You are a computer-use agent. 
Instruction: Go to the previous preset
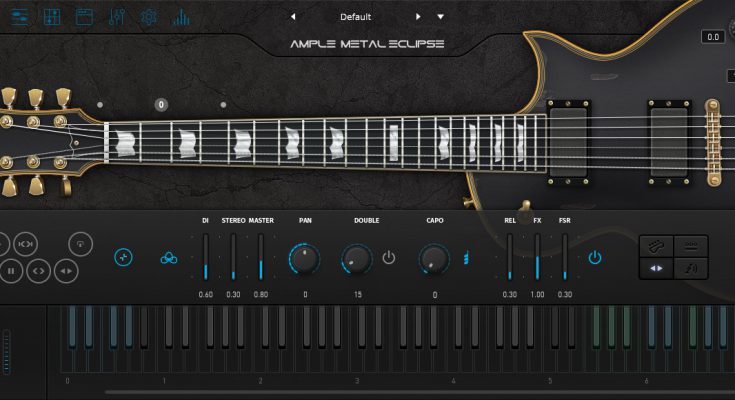point(293,17)
